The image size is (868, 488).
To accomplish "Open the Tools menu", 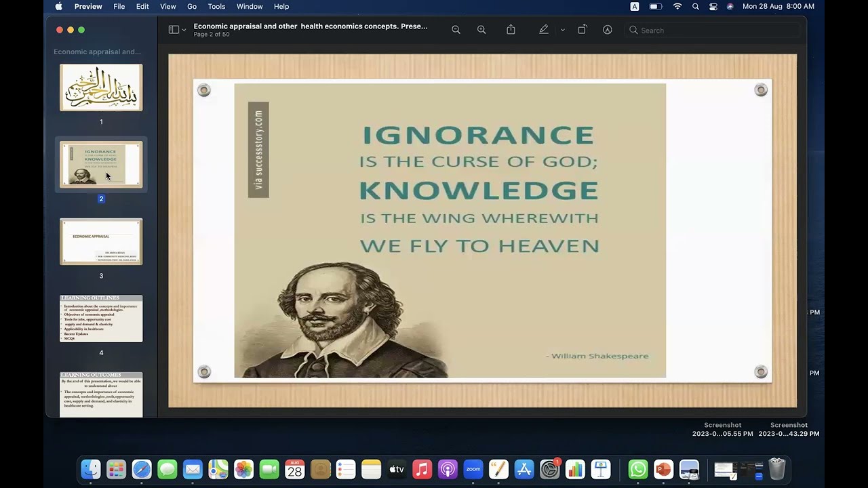I will pos(216,6).
